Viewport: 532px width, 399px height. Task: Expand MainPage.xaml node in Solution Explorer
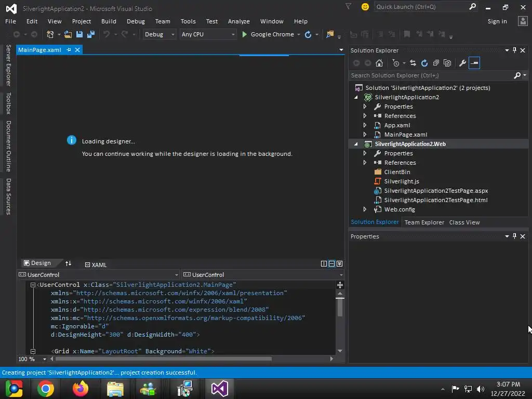365,135
